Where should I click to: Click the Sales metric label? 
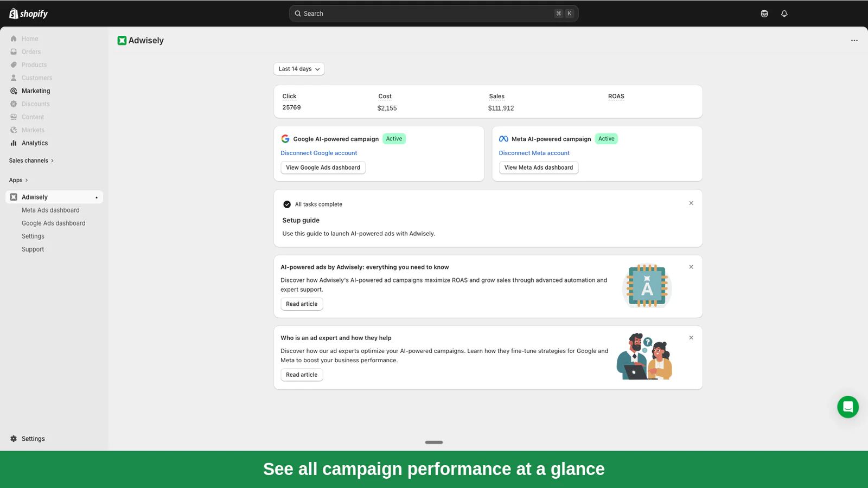click(496, 96)
